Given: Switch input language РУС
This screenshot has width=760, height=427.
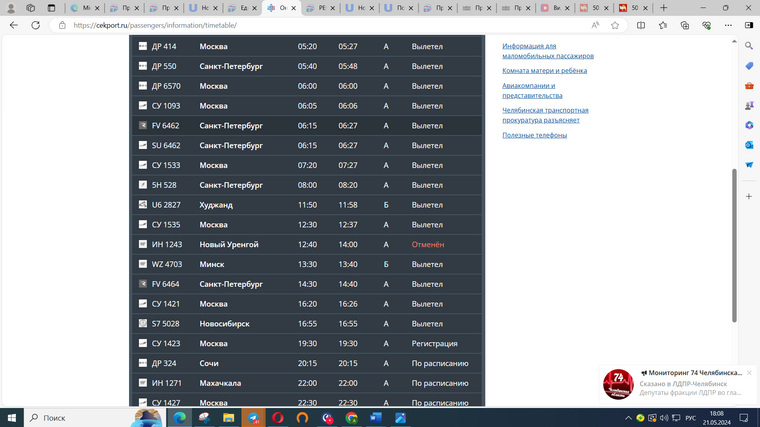Looking at the screenshot, I should pos(690,418).
